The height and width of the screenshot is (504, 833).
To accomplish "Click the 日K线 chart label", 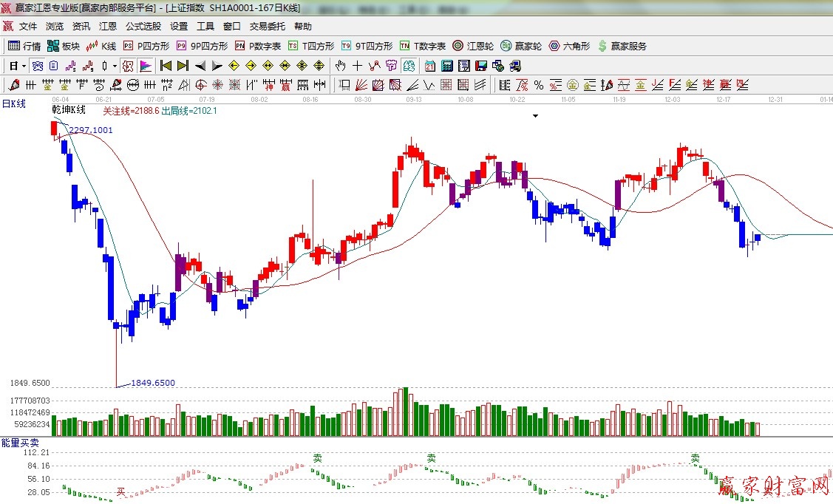I will tap(13, 104).
